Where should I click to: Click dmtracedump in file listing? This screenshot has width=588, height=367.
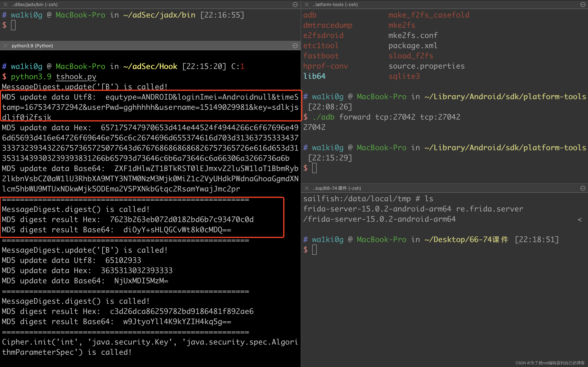tap(328, 25)
